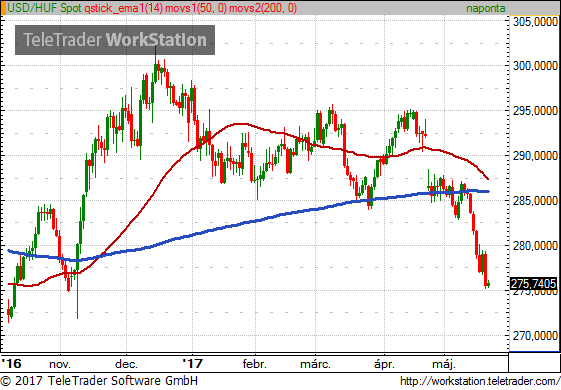Click the USD/HUF Spot title text
Screen dimensions: 561x390
(45, 8)
